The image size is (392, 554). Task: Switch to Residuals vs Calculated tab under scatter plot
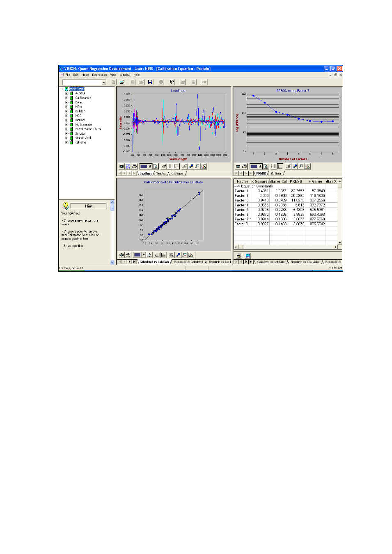point(188,262)
